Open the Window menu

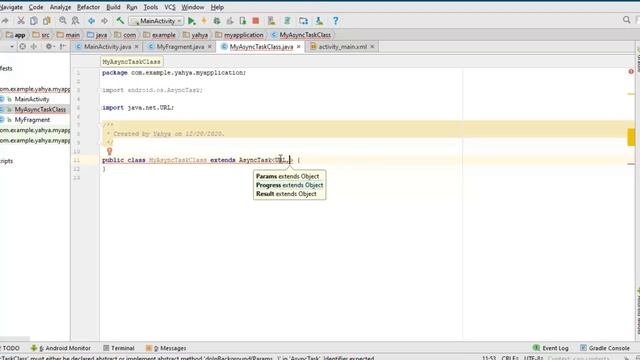(193, 7)
